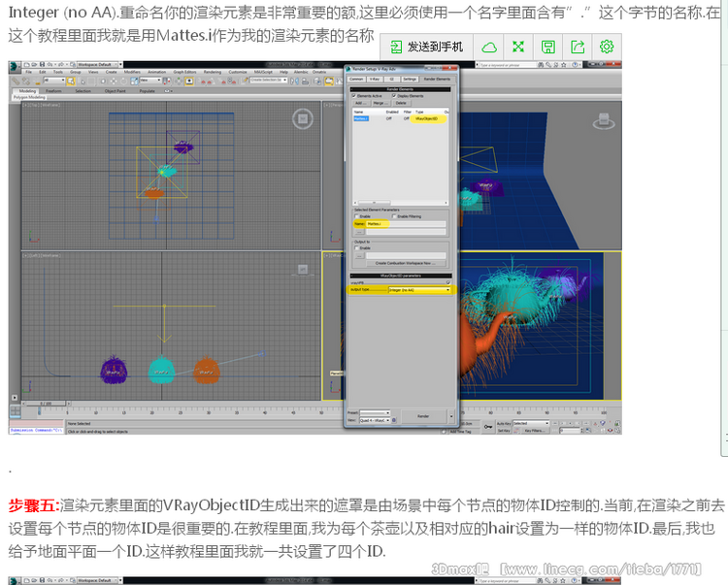The image size is (728, 585).
Task: Switch to the Modeling ribbon tab
Action: (27, 91)
